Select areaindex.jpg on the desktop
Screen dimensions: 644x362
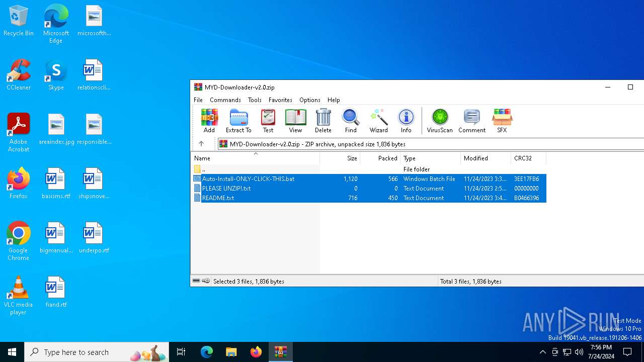click(56, 129)
